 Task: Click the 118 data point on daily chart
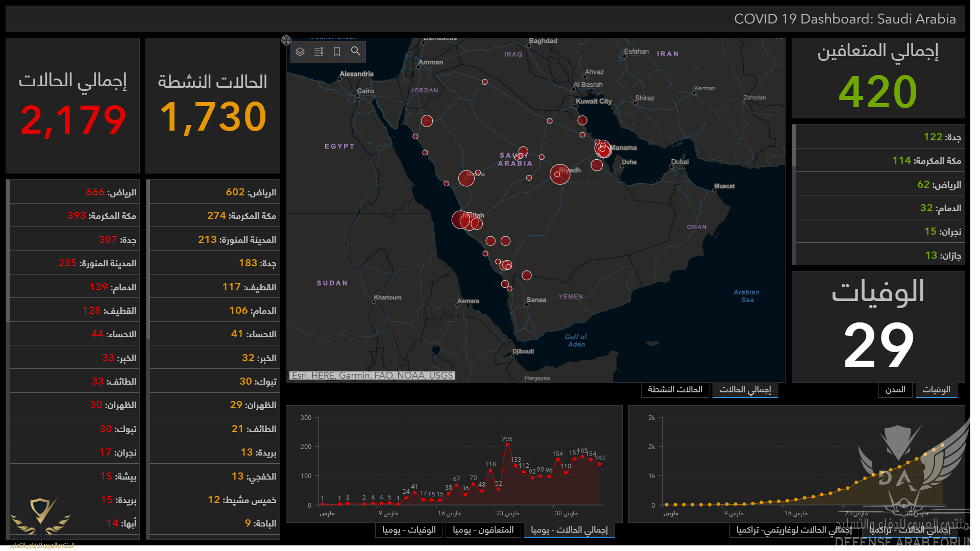[x=490, y=470]
